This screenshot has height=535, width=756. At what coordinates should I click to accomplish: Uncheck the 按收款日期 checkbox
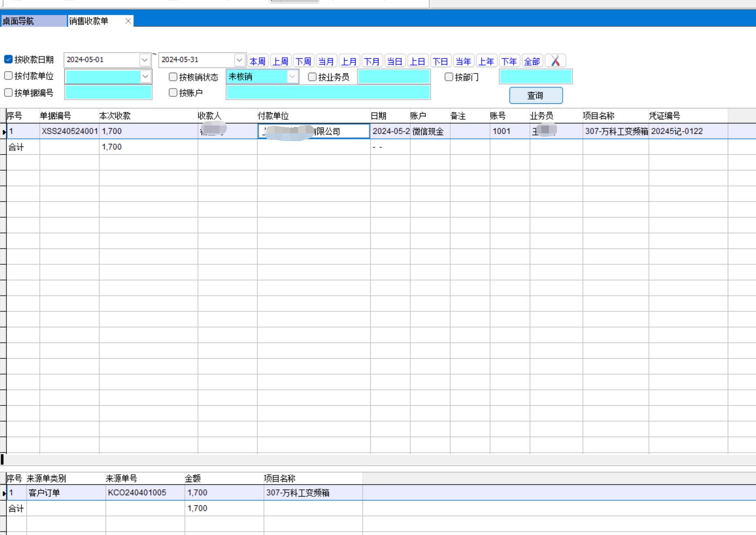click(x=8, y=59)
